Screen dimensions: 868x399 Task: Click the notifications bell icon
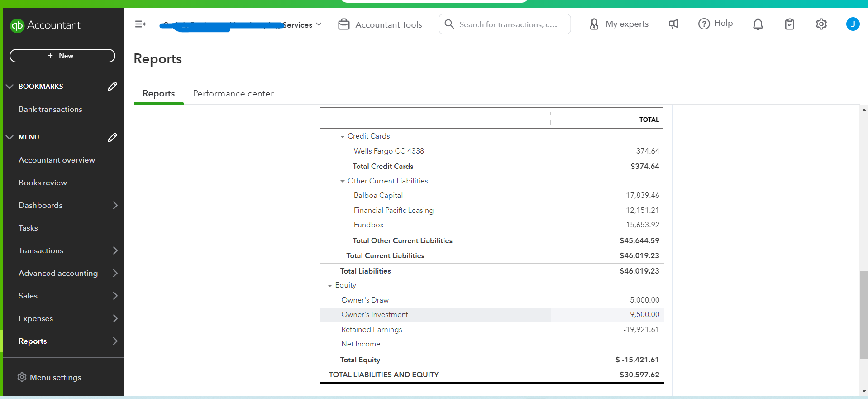[758, 24]
